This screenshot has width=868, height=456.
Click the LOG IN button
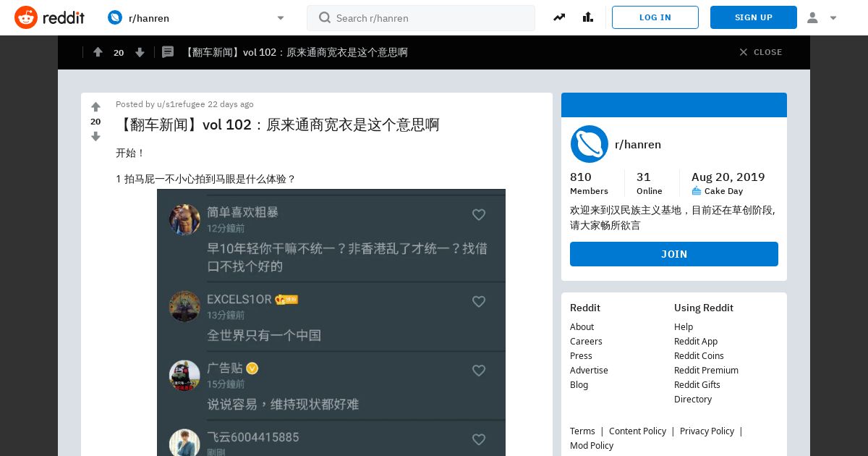[655, 17]
